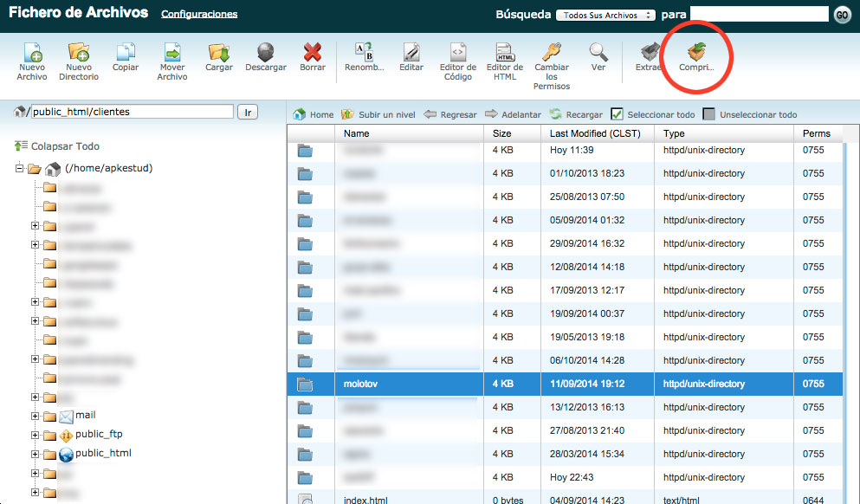
Task: Click the Descargar download icon
Action: coord(266,52)
